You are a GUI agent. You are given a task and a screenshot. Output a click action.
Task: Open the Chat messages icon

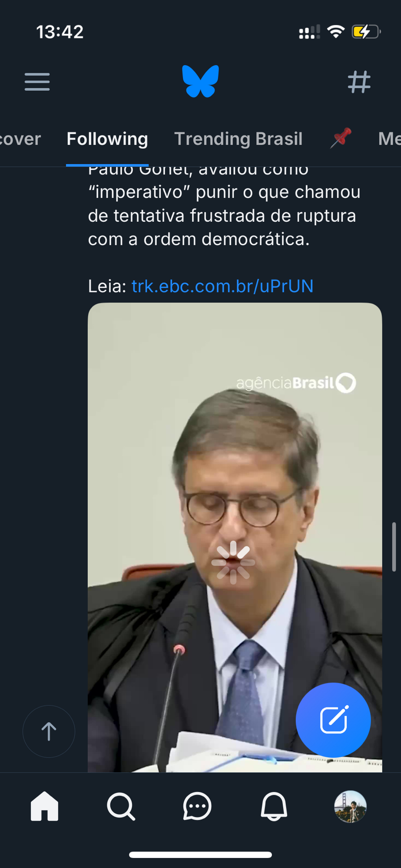click(197, 806)
